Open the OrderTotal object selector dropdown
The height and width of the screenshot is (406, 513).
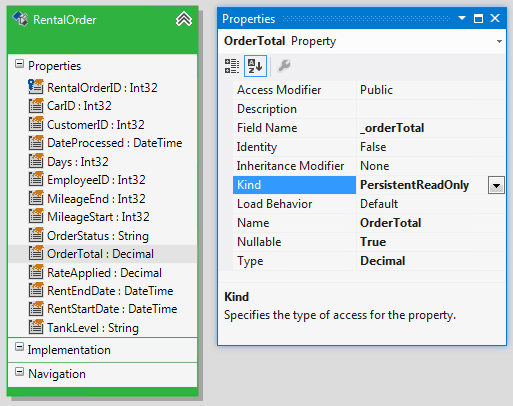click(499, 42)
